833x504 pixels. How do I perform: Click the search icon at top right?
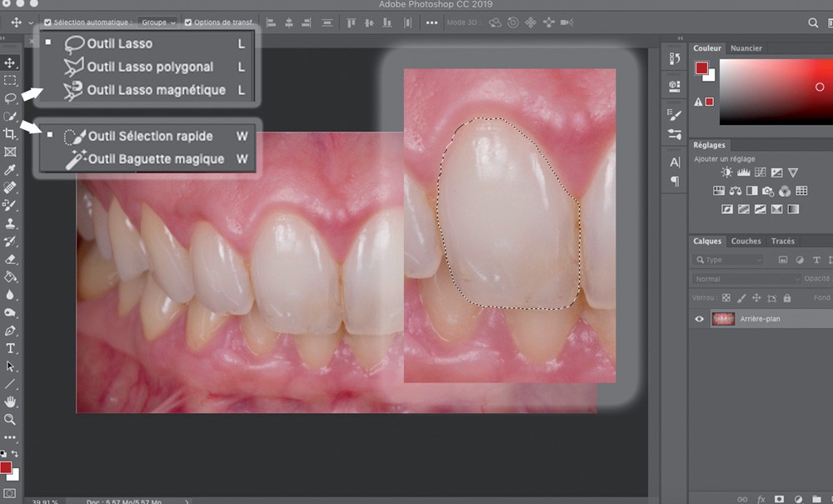[813, 22]
